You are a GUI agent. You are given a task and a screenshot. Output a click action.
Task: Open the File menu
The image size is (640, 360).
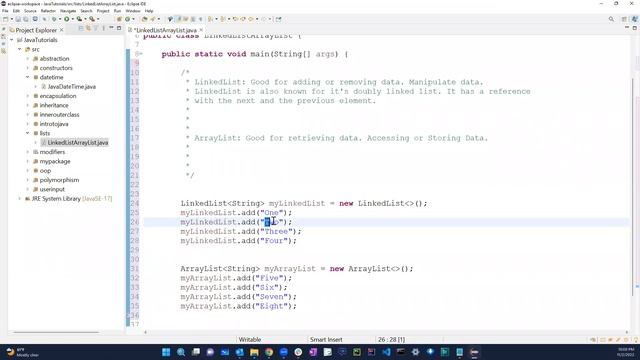(x=5, y=11)
